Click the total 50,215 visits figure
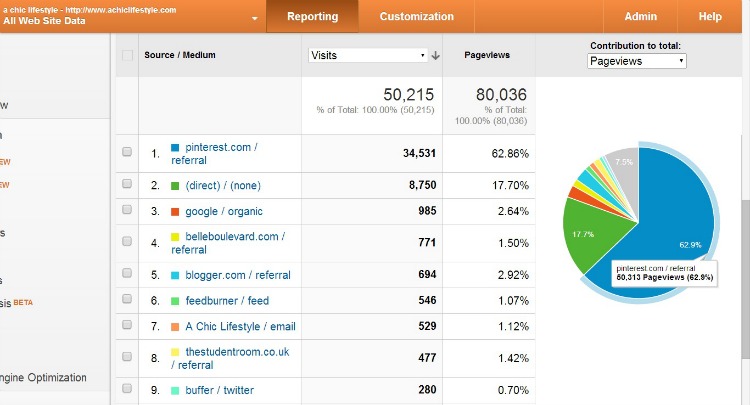The width and height of the screenshot is (750, 405). [408, 95]
